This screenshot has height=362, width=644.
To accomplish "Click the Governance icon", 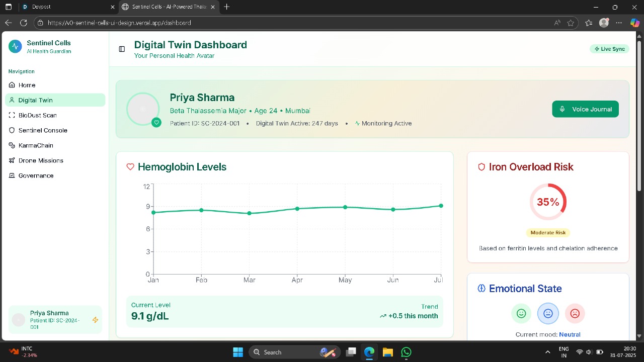I will pyautogui.click(x=12, y=175).
